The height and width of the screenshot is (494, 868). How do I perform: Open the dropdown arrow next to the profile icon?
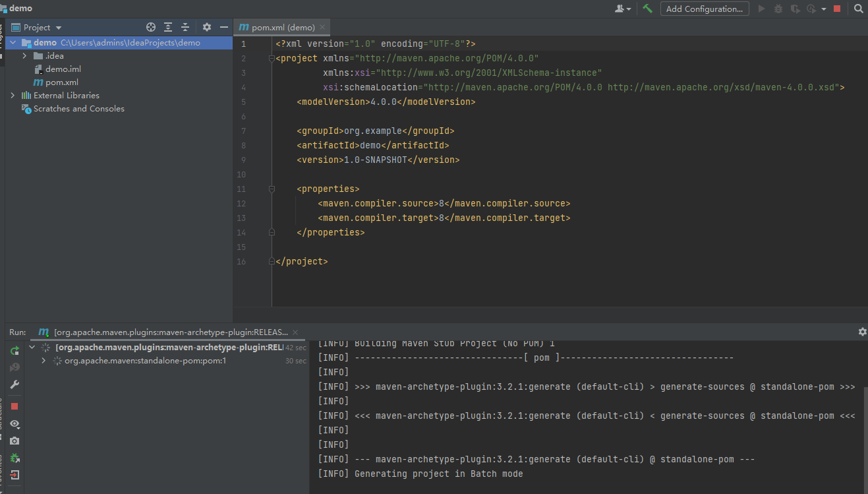[824, 9]
